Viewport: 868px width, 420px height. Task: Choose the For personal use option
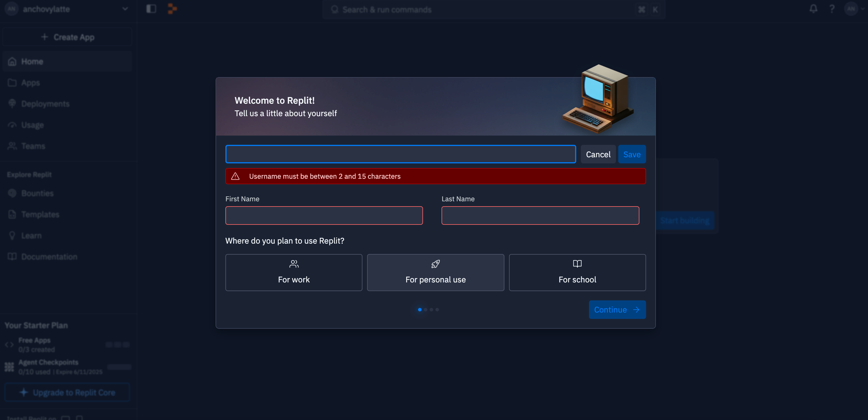[435, 273]
